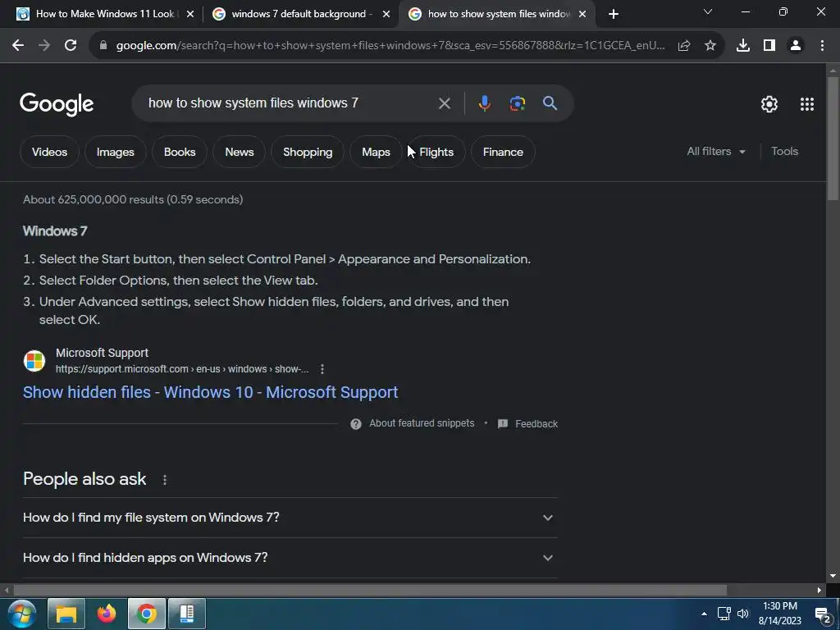Clear the search box with the X icon
Viewport: 840px width, 630px height.
pyautogui.click(x=444, y=103)
